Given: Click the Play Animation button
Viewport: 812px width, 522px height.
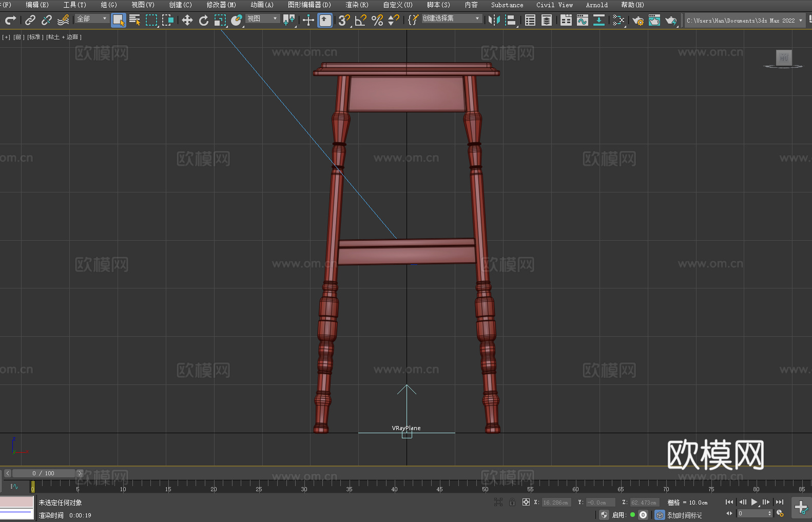Looking at the screenshot, I should (754, 502).
